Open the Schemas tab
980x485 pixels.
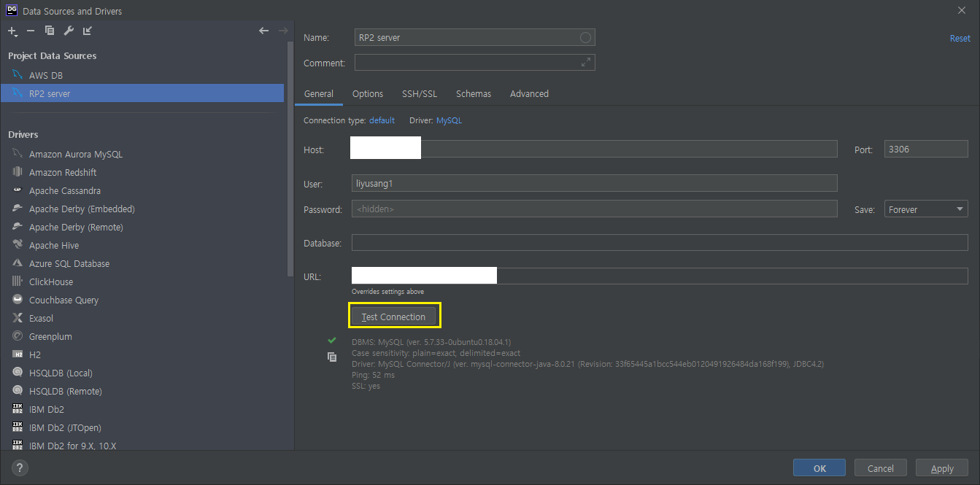pyautogui.click(x=474, y=93)
